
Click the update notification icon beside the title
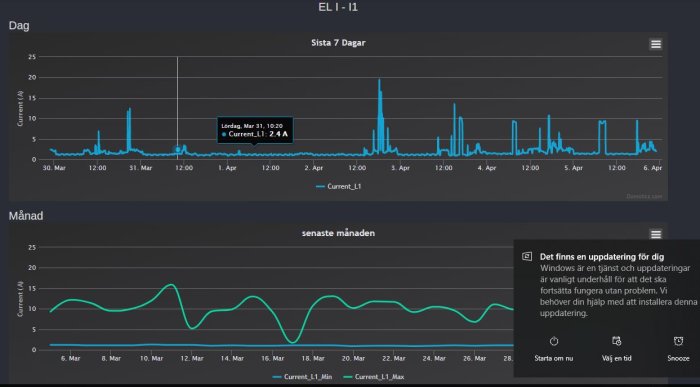(527, 257)
